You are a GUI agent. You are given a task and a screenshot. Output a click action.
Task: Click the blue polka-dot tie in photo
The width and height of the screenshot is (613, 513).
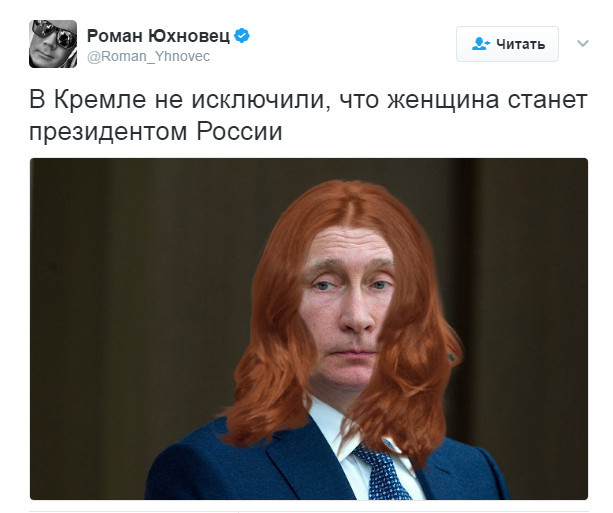[381, 473]
